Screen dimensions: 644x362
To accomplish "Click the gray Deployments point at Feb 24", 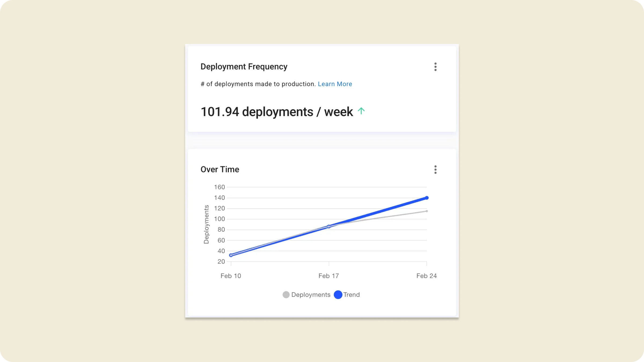I will [x=427, y=211].
